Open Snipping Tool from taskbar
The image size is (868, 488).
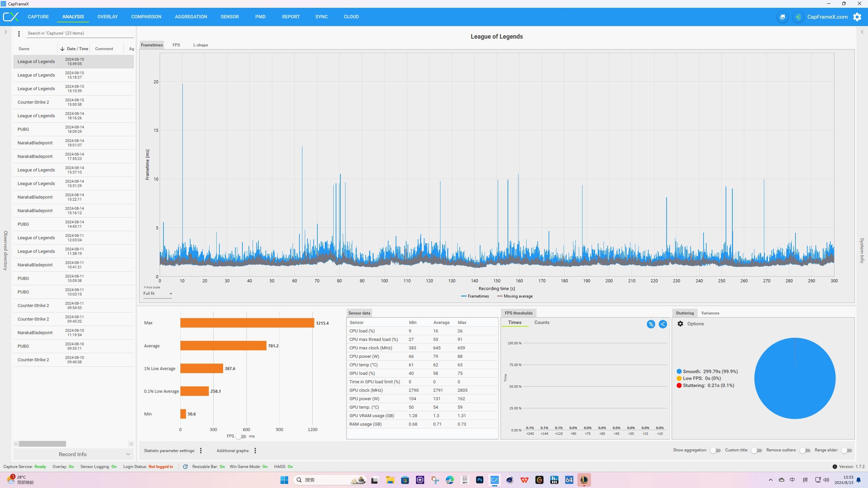point(435,480)
